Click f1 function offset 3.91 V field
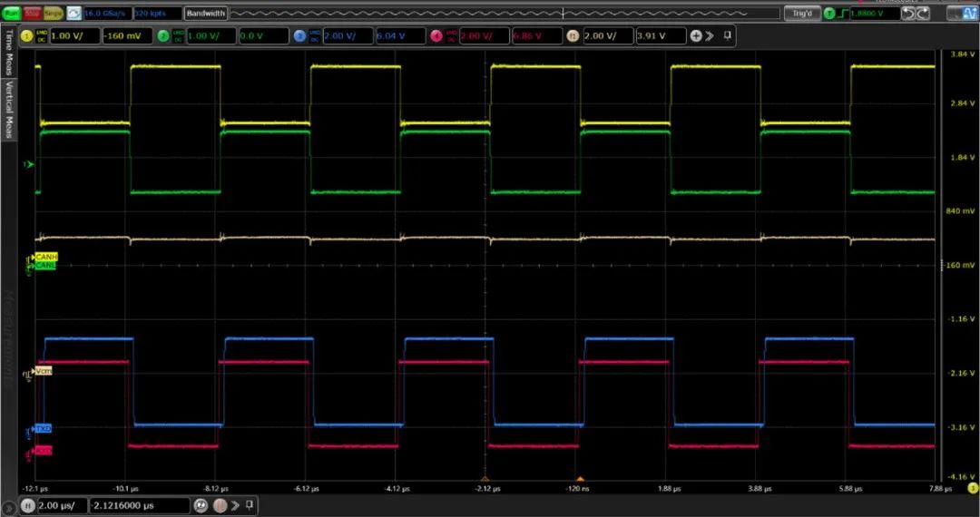Screen dimensions: 980x517 [661, 36]
